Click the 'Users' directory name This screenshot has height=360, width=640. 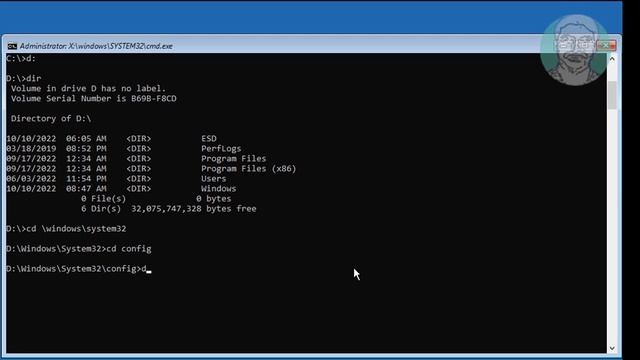coord(213,178)
